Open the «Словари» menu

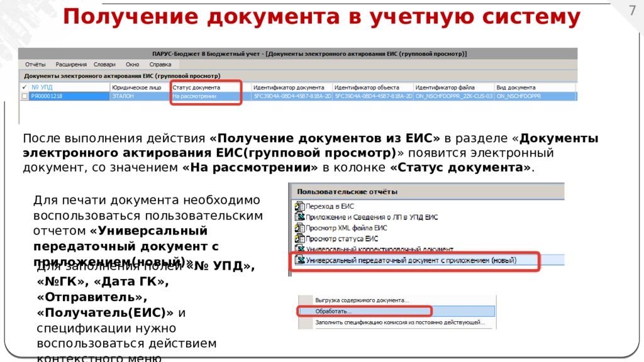click(104, 65)
